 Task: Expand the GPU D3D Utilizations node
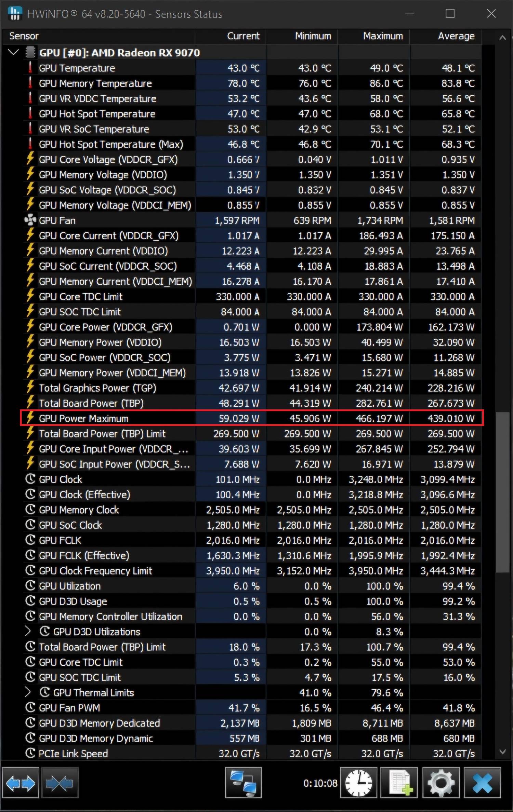tap(28, 632)
